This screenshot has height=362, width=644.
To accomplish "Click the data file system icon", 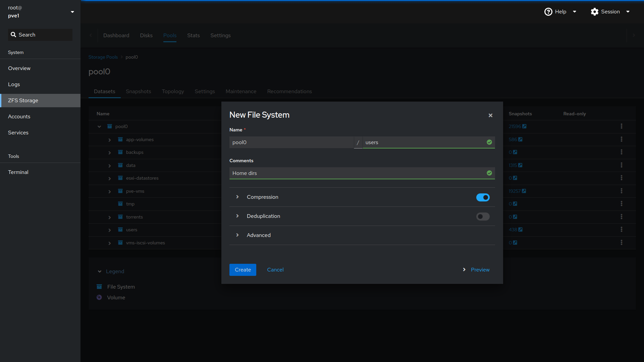I will click(120, 165).
